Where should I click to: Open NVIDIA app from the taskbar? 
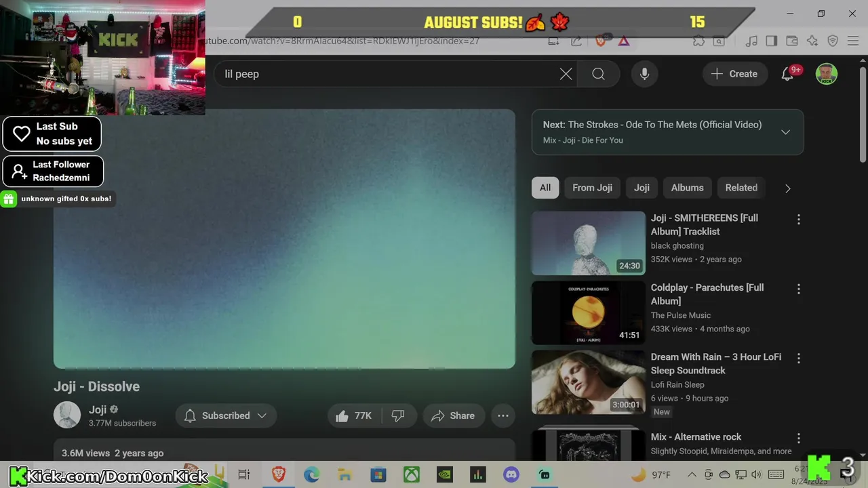pyautogui.click(x=444, y=474)
